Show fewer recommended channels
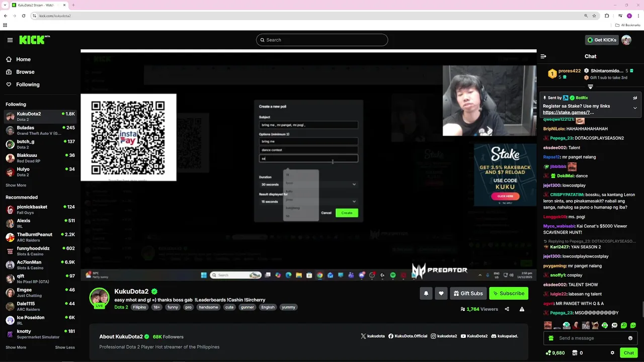Screen dimensions: 644x362 [x=65, y=347]
